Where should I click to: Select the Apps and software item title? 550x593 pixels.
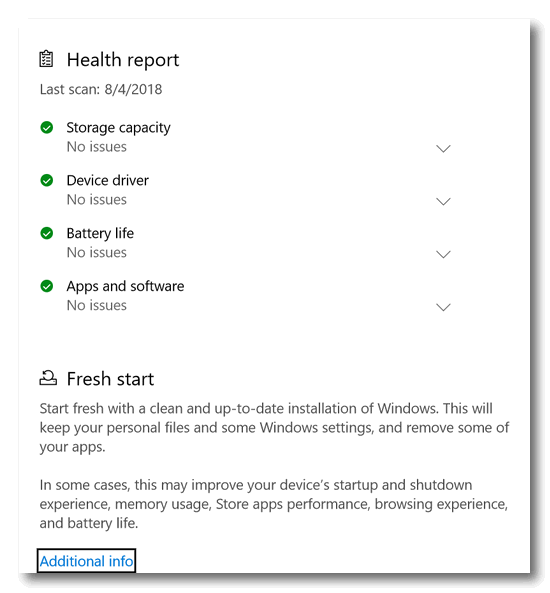point(125,287)
